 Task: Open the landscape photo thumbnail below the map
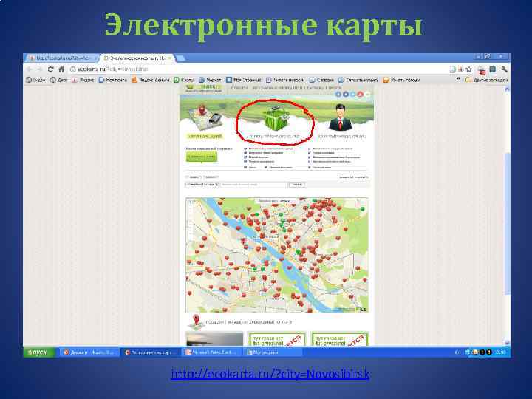point(214,338)
